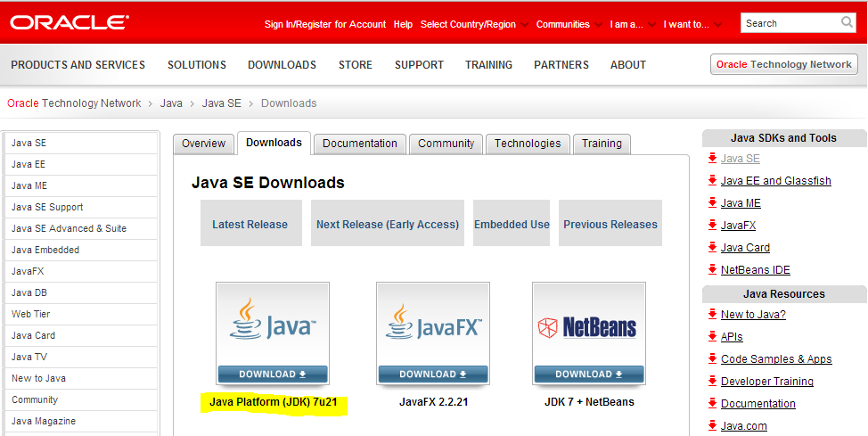Click Download button for Java Platform JDK
The width and height of the screenshot is (868, 436).
[x=273, y=374]
